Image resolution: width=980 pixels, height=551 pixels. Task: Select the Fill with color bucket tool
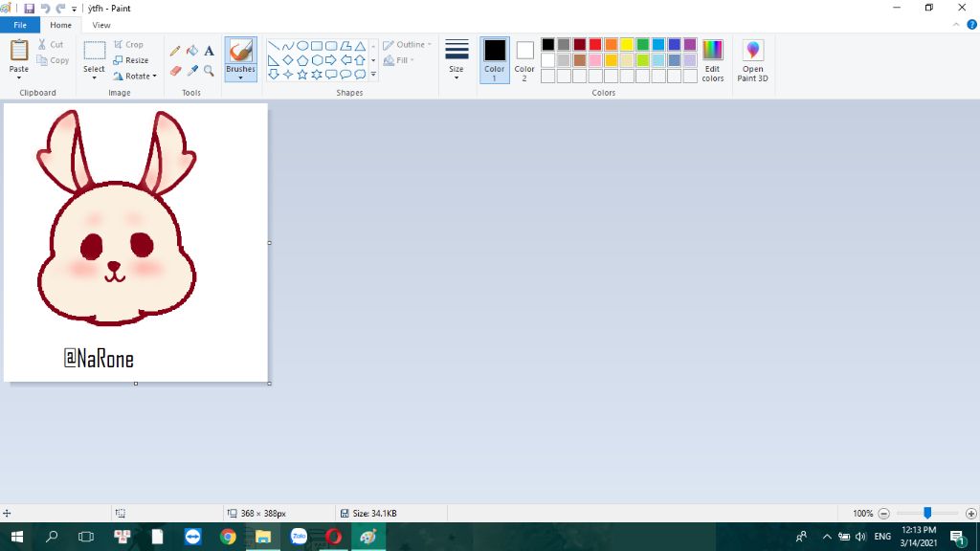[191, 51]
